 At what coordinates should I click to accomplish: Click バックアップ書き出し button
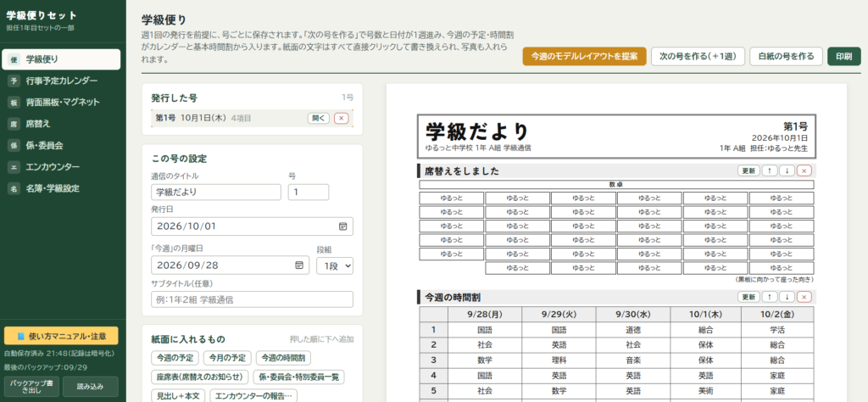pos(31,387)
